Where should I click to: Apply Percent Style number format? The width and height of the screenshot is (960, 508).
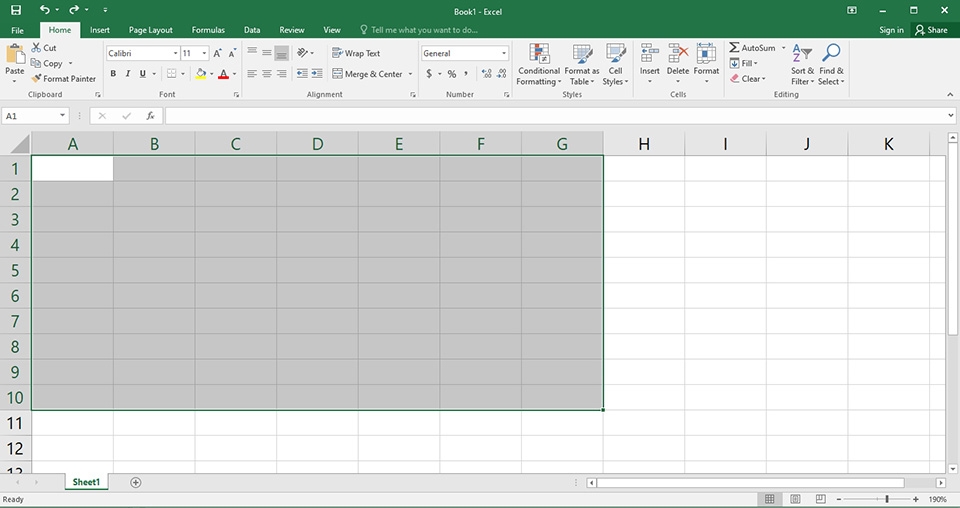click(452, 74)
